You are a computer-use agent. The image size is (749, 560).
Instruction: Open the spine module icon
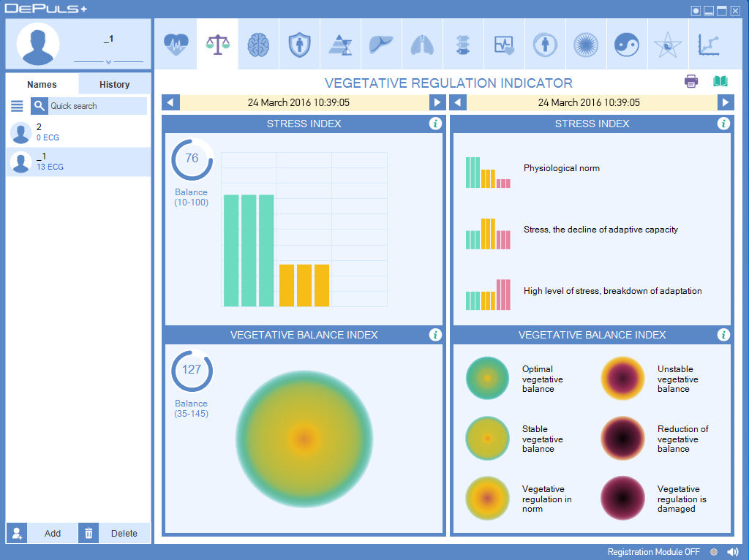point(463,45)
